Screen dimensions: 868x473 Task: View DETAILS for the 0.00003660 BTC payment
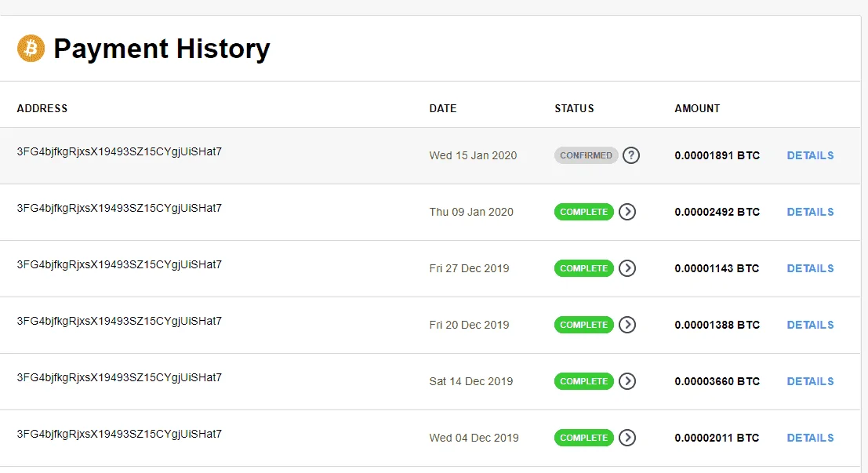811,381
